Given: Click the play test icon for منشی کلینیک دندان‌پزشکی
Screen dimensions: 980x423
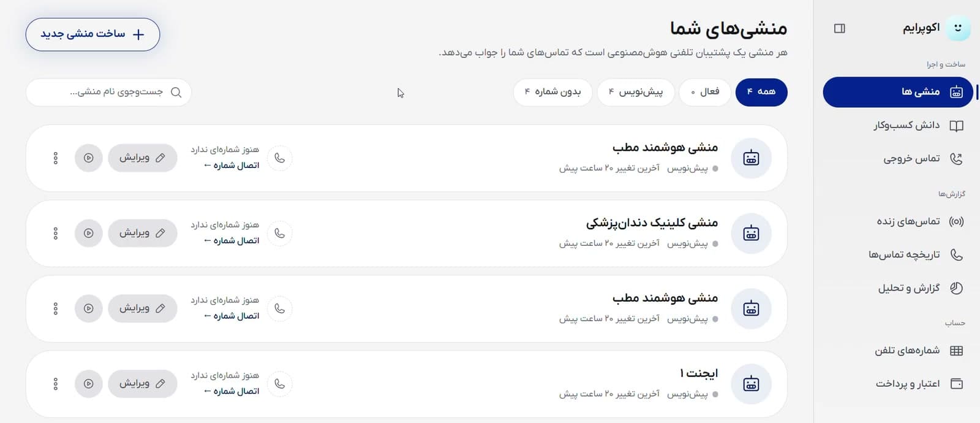Looking at the screenshot, I should pyautogui.click(x=89, y=233).
